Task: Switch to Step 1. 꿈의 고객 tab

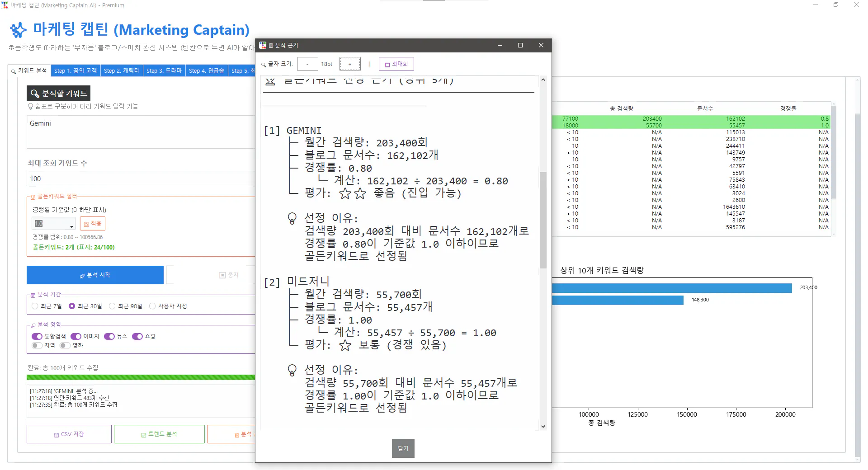Action: point(75,71)
